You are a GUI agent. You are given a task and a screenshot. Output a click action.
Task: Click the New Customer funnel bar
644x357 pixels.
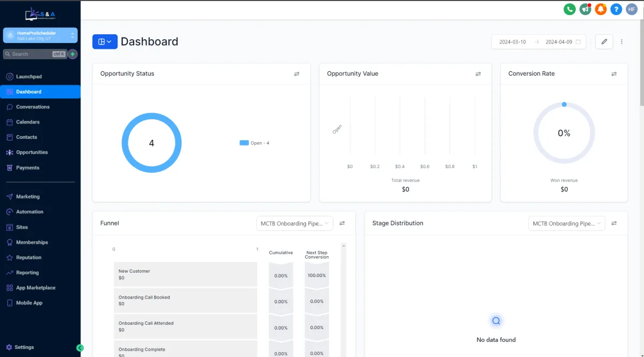(185, 274)
